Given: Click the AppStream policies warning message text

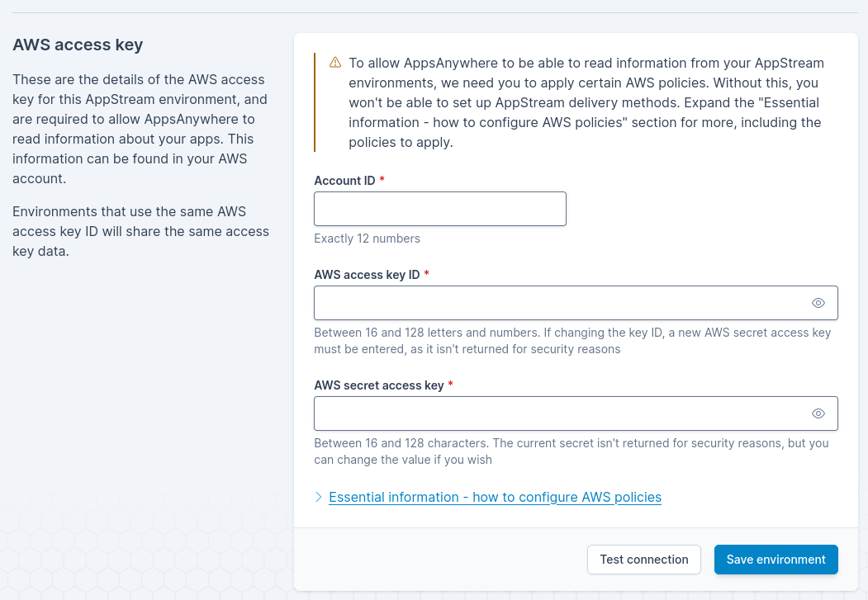Looking at the screenshot, I should tap(585, 102).
